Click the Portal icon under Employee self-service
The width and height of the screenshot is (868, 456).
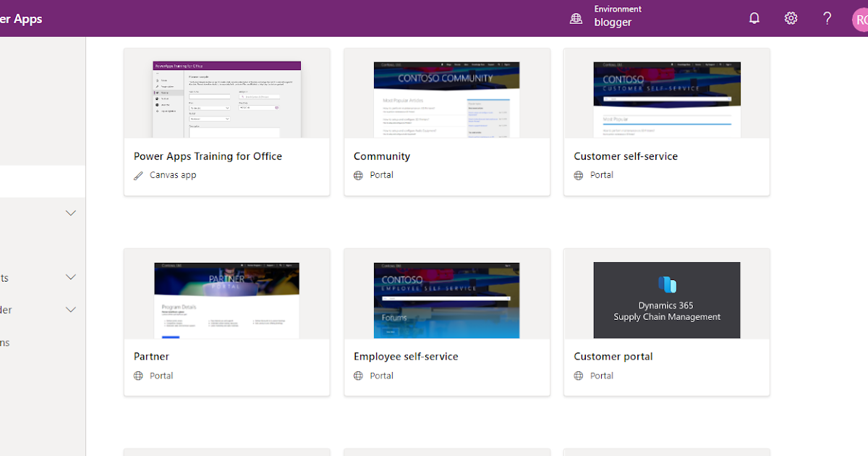[x=358, y=376]
